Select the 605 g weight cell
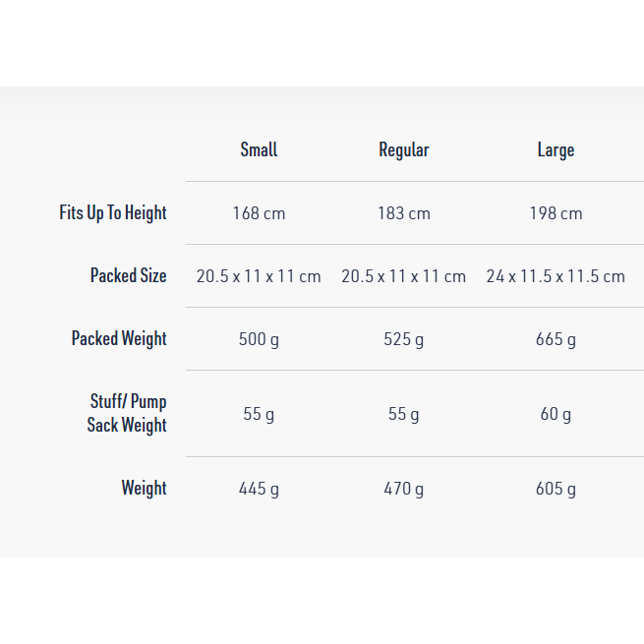644x644 pixels. click(x=556, y=489)
